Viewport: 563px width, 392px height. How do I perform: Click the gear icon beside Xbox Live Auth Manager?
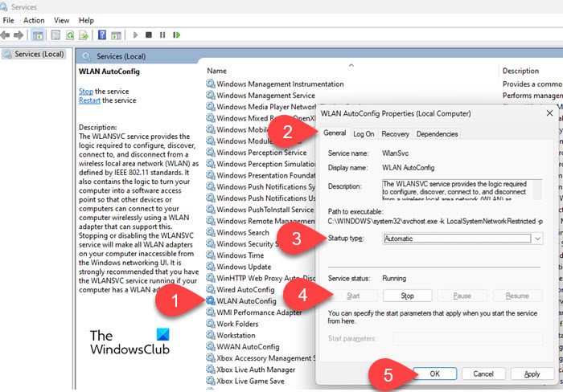[211, 370]
